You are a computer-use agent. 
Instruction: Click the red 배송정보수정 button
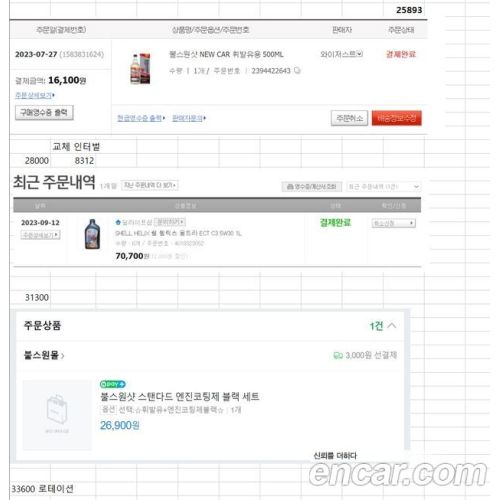[396, 118]
